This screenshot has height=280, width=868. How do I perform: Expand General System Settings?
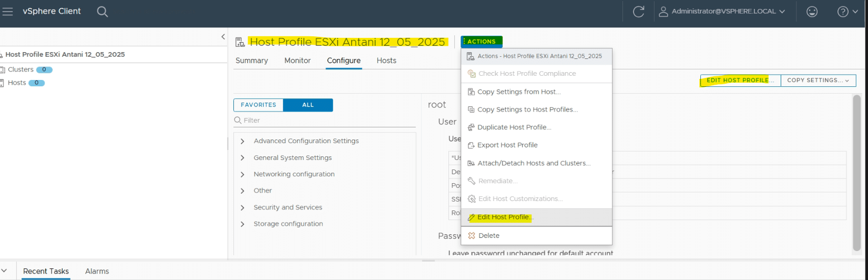pos(242,158)
